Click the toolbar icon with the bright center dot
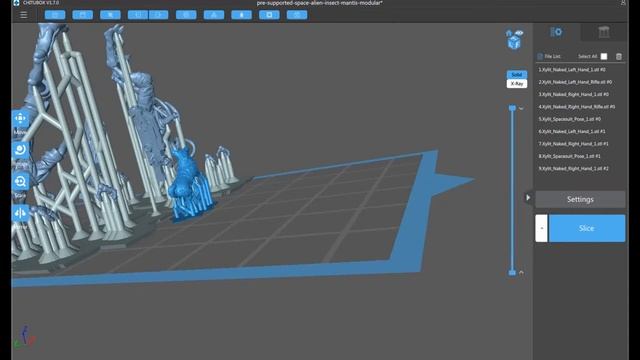 point(242,15)
